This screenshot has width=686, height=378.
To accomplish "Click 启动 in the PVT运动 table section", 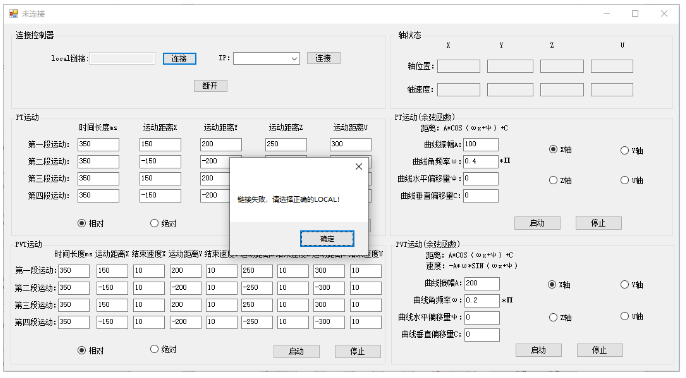I will click(296, 351).
